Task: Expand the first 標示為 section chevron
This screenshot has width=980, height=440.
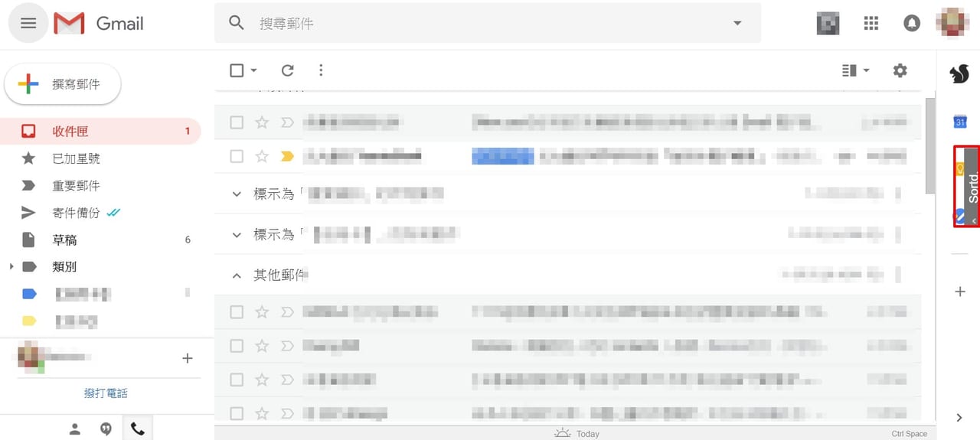Action: pyautogui.click(x=237, y=194)
